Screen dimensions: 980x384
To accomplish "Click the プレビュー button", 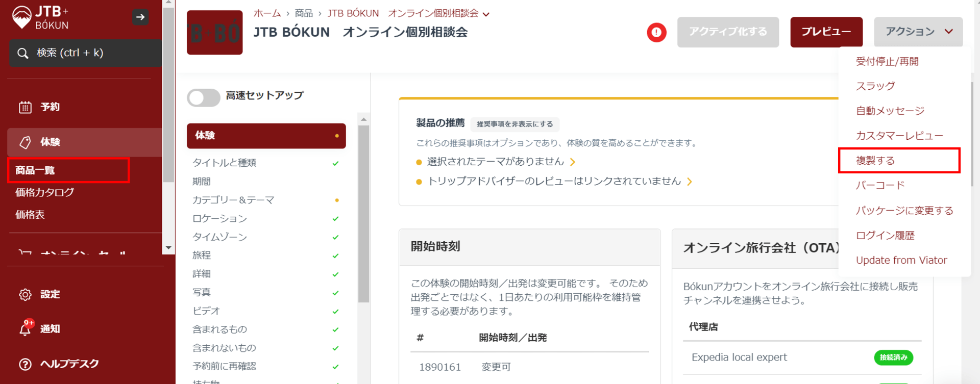I will coord(826,32).
